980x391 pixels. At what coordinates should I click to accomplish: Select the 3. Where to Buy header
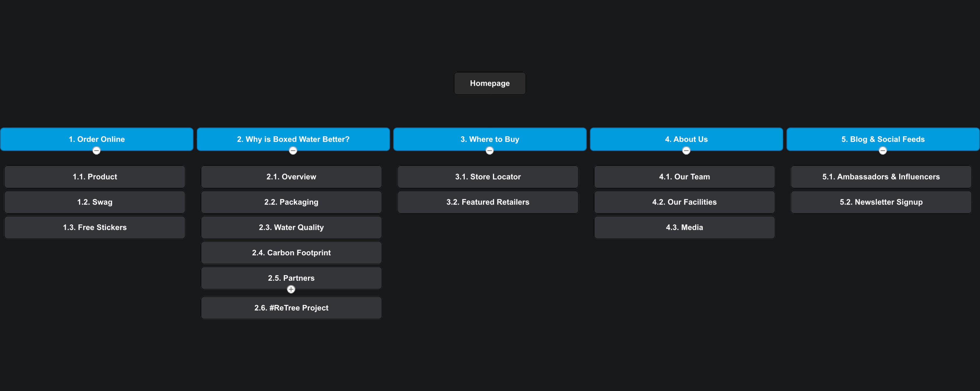coord(490,139)
